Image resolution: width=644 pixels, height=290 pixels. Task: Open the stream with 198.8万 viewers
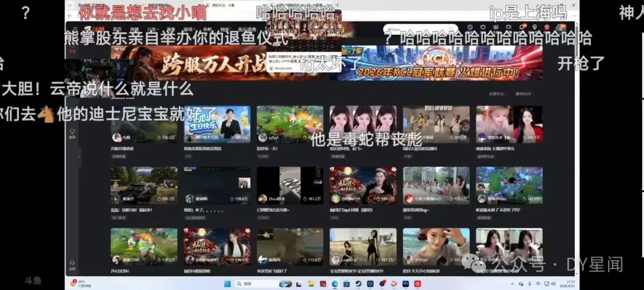[x=217, y=185]
